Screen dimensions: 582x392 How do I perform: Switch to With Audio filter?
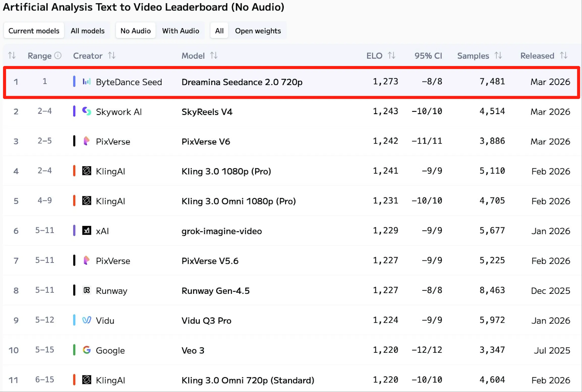click(181, 31)
